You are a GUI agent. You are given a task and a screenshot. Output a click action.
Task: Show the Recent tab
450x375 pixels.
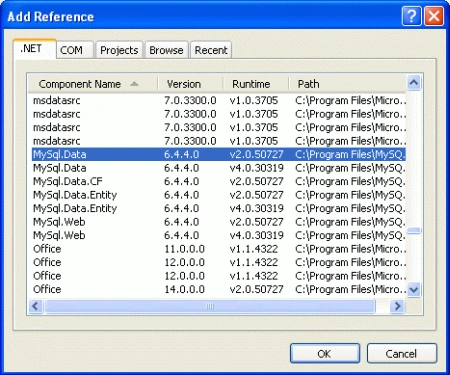tap(211, 50)
